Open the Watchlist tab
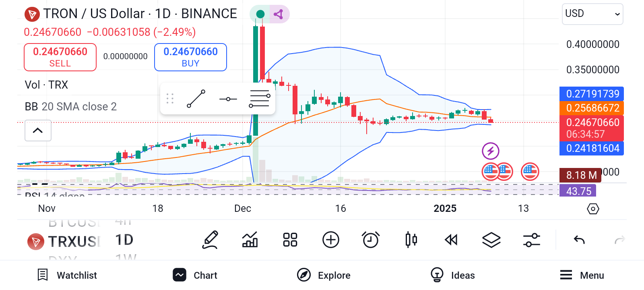The height and width of the screenshot is (290, 644). pyautogui.click(x=67, y=275)
